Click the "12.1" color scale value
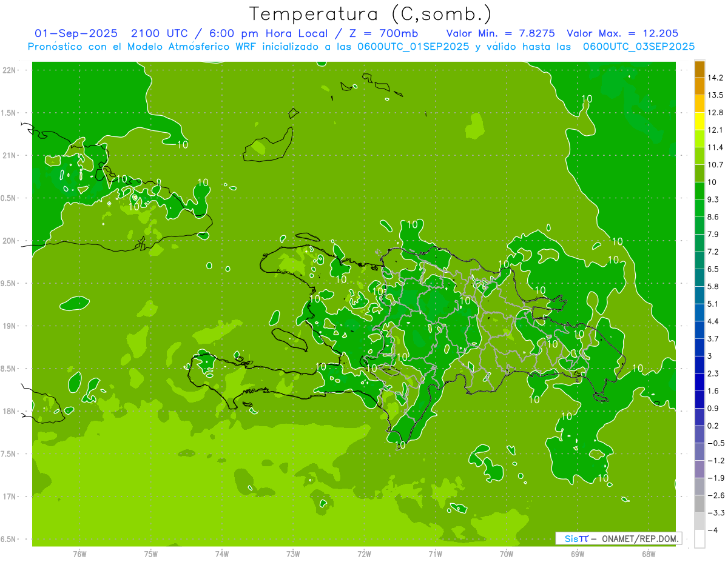Image resolution: width=728 pixels, height=562 pixels. (715, 130)
